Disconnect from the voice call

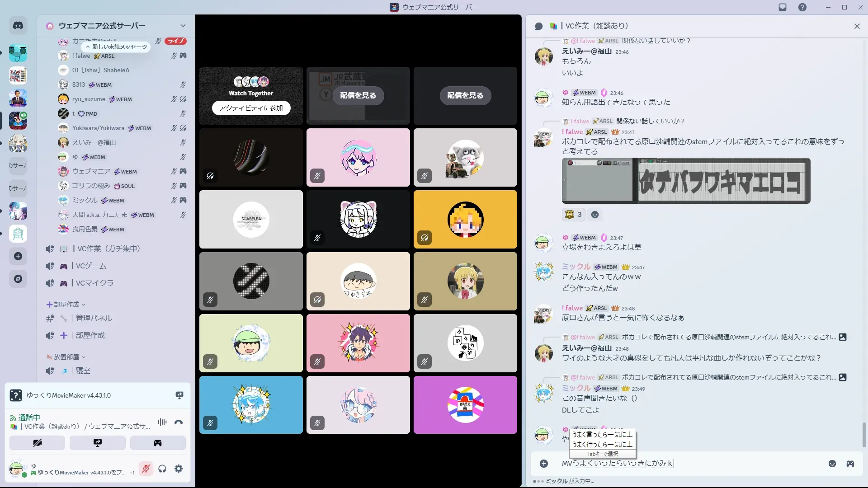point(179,422)
